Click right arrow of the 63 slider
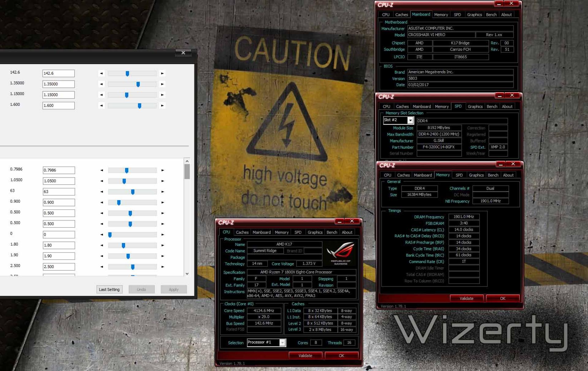The width and height of the screenshot is (588, 371). coord(163,192)
